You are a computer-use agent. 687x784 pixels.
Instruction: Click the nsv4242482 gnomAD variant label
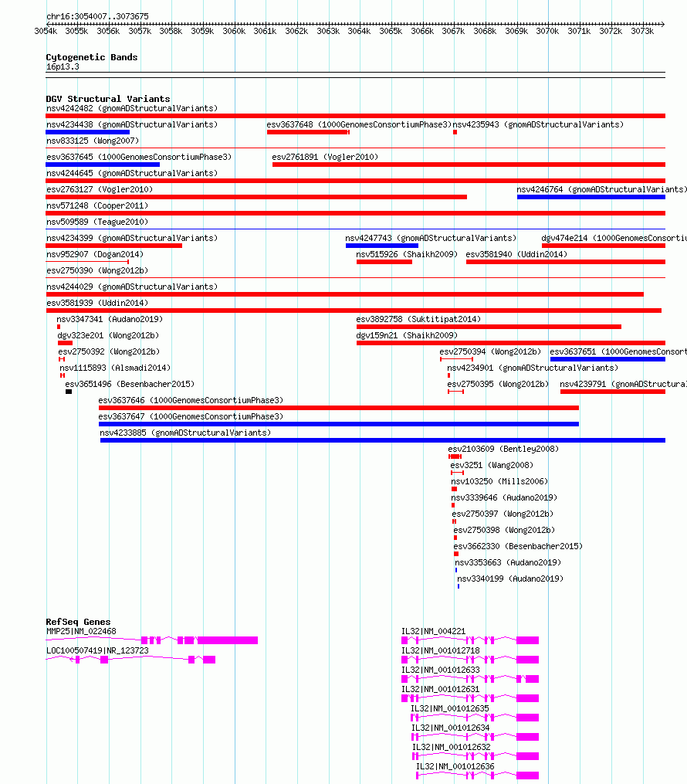tap(132, 108)
